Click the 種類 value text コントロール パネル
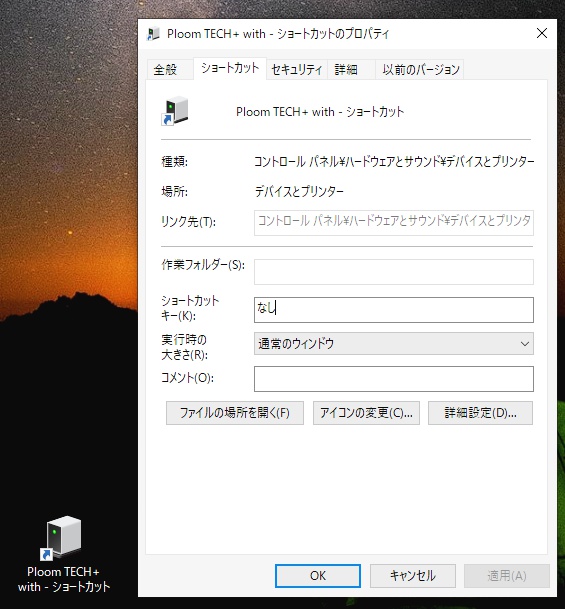 394,161
